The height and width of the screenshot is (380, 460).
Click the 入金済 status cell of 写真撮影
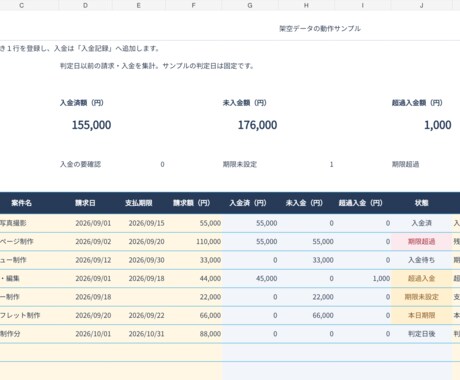coord(421,223)
